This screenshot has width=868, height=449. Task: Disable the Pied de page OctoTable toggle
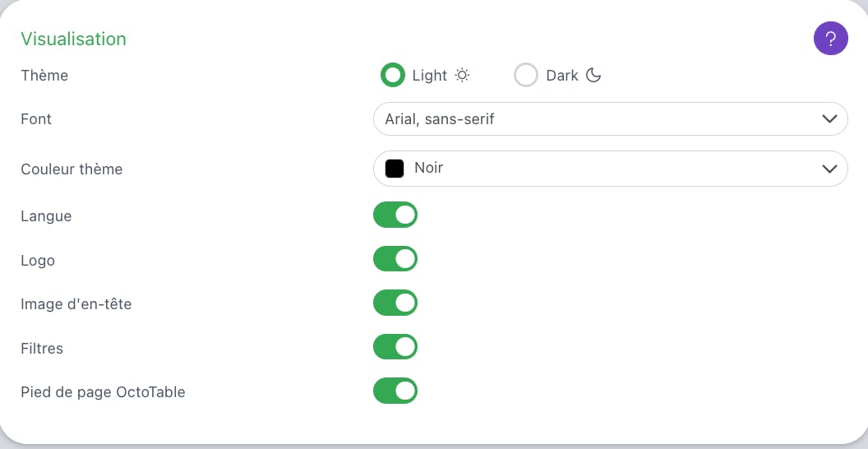coord(395,391)
